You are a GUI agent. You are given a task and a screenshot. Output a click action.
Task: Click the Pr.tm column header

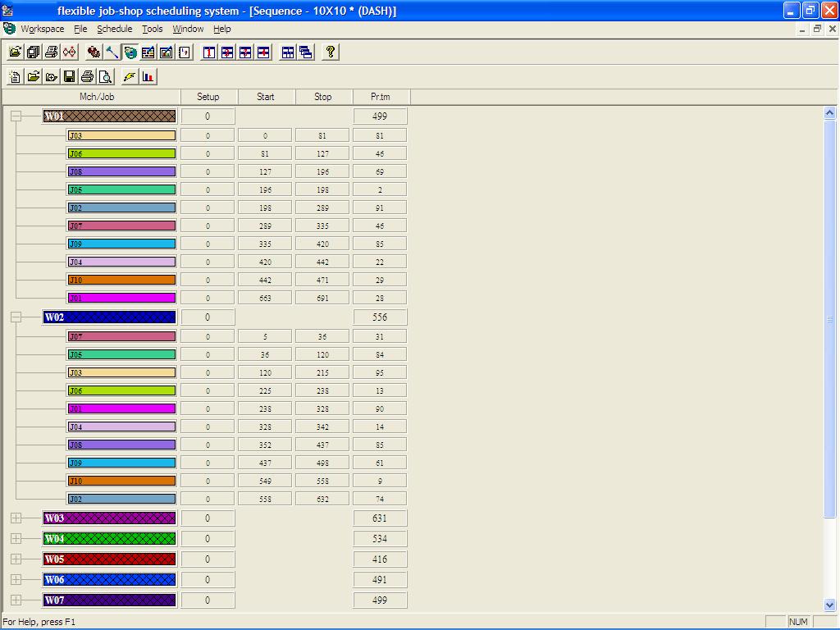point(381,97)
